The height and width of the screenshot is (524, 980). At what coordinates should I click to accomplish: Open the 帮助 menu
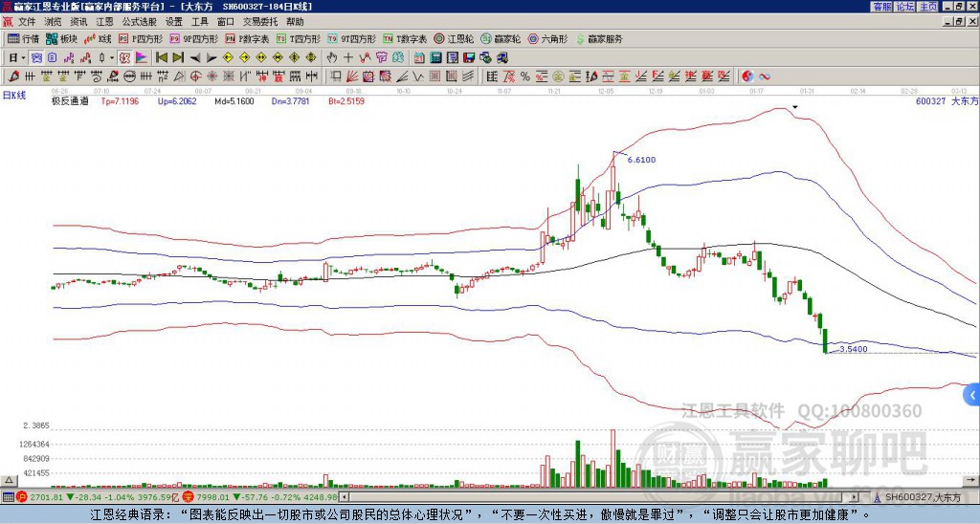295,22
